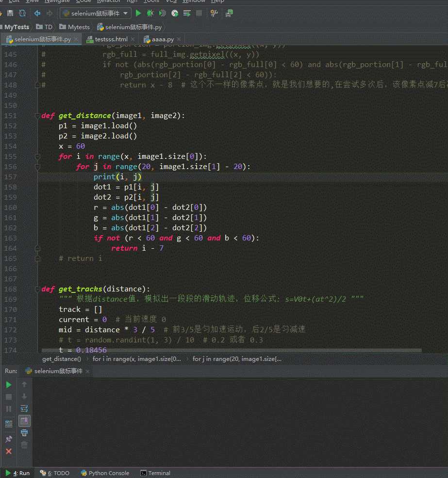This screenshot has width=448, height=478.
Task: Open the selenium鼠标事件 run configuration dropdown
Action: (x=96, y=14)
